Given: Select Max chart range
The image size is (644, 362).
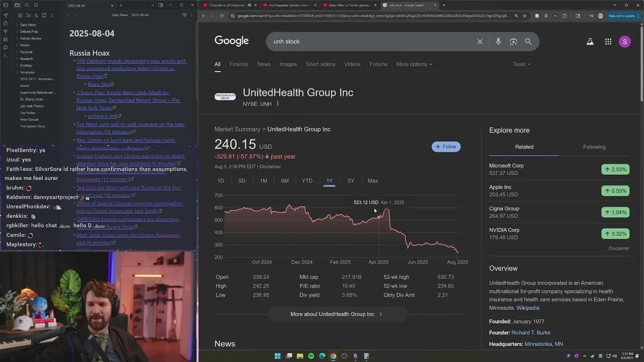Looking at the screenshot, I should click(x=373, y=181).
